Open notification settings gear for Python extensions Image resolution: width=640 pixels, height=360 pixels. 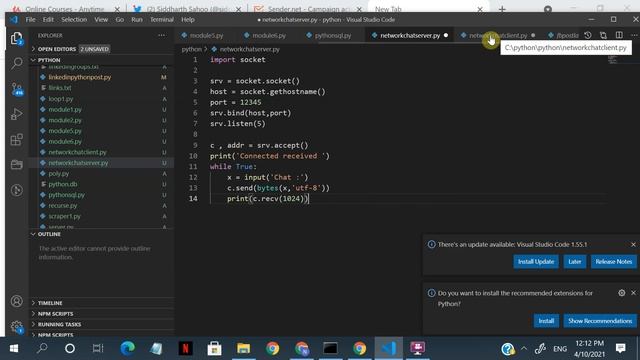click(x=621, y=293)
